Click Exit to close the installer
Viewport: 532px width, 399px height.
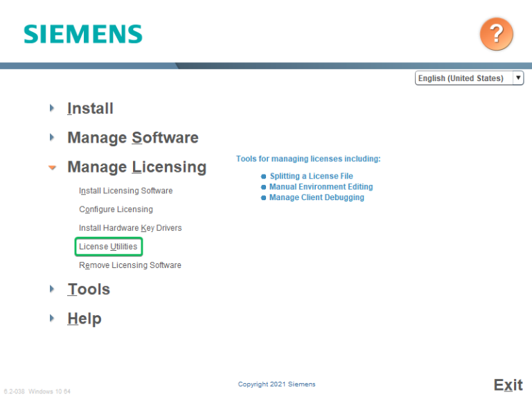tap(508, 385)
